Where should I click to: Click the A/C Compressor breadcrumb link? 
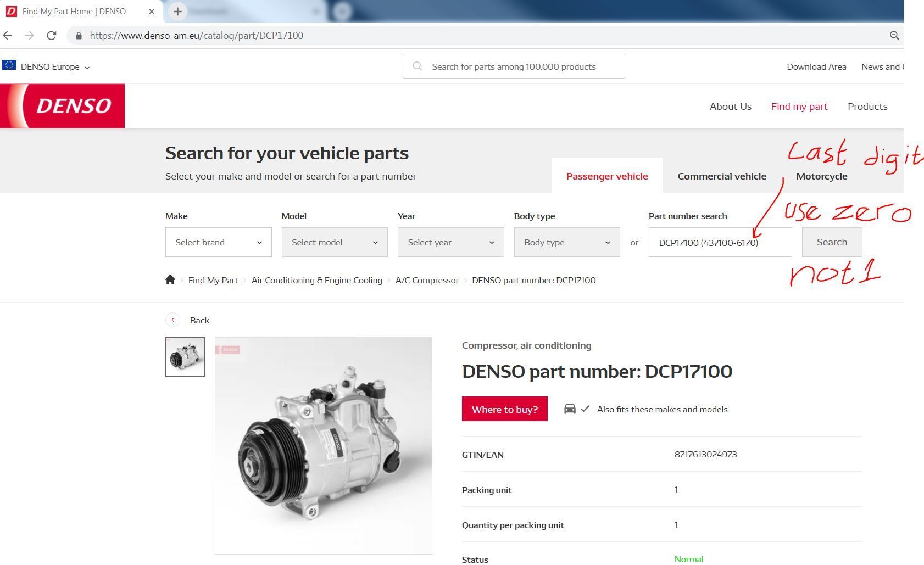[427, 280]
